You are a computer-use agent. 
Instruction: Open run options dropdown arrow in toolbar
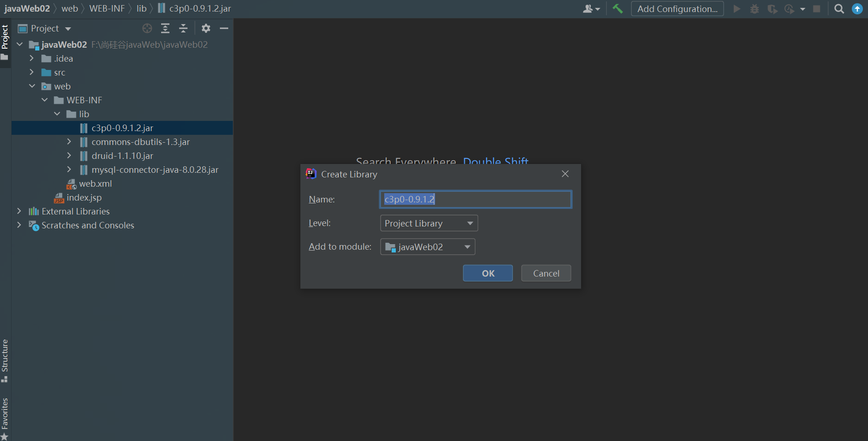click(803, 9)
